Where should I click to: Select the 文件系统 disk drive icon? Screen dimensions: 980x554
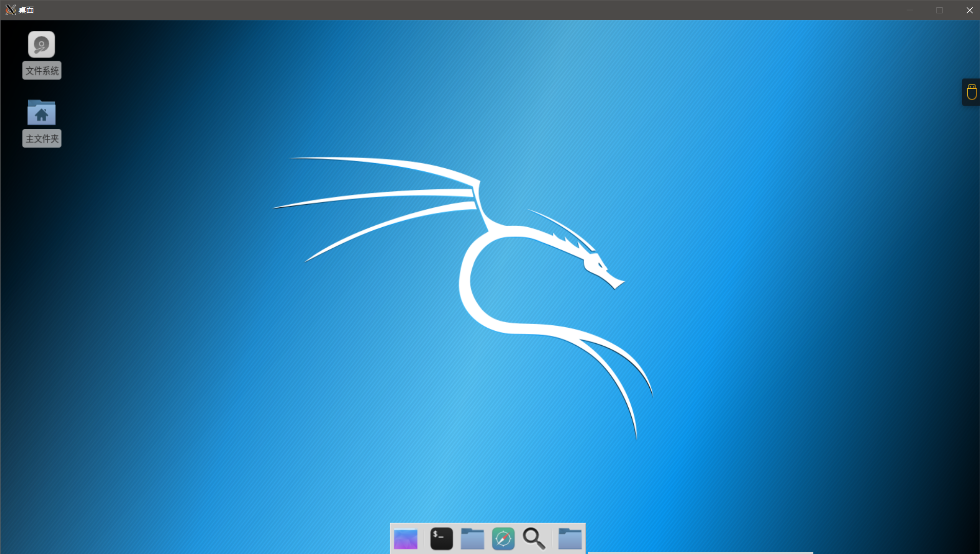(x=42, y=45)
